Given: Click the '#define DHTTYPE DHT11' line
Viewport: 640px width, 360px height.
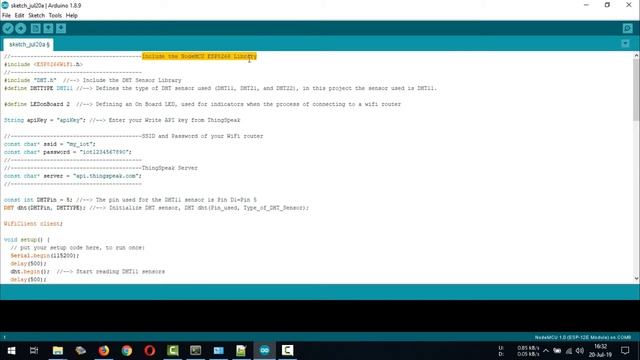Looking at the screenshot, I should (220, 88).
